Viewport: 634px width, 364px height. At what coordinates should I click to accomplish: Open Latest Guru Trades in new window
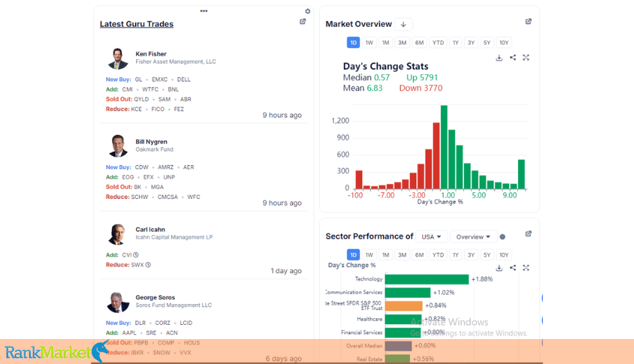click(302, 22)
